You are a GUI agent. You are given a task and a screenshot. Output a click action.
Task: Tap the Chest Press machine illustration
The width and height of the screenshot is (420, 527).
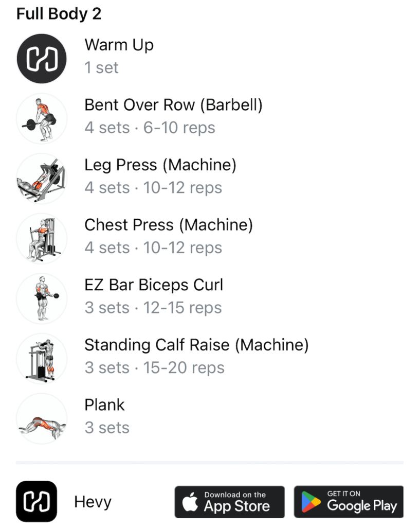pos(42,239)
